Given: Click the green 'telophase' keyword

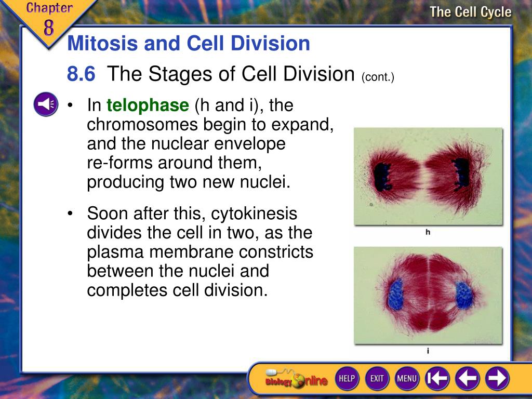Looking at the screenshot, I should tap(148, 105).
